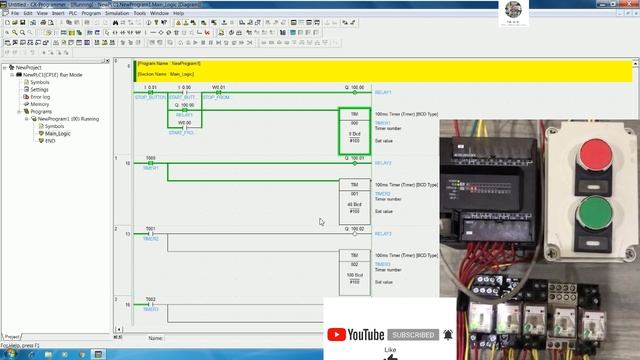Select the horizontal line tool
640x360 pixels.
click(153, 32)
